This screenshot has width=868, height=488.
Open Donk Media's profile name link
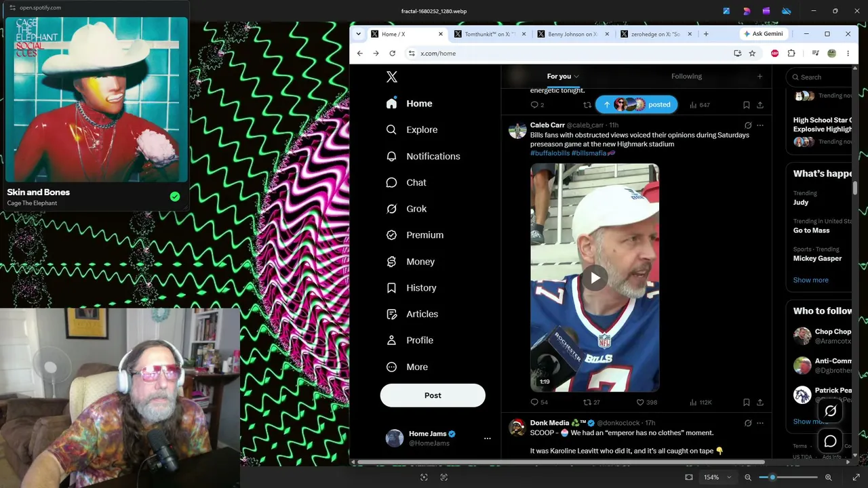pyautogui.click(x=550, y=423)
